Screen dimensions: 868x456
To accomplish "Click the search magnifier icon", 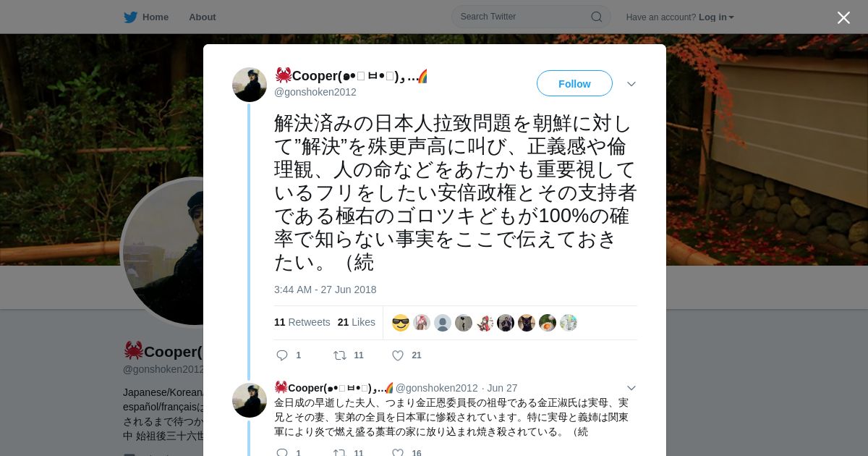I will [x=597, y=17].
